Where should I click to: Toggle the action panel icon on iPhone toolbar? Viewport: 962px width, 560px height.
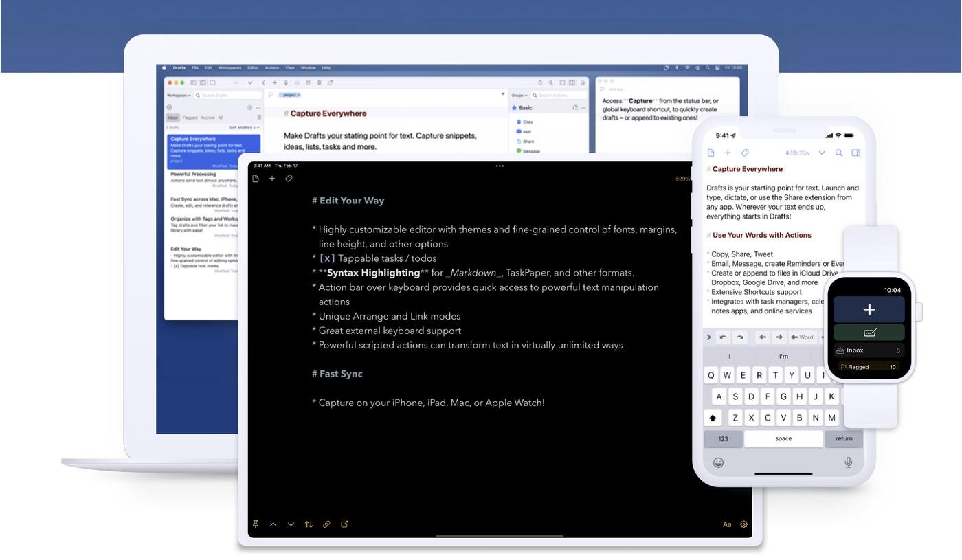pyautogui.click(x=855, y=153)
